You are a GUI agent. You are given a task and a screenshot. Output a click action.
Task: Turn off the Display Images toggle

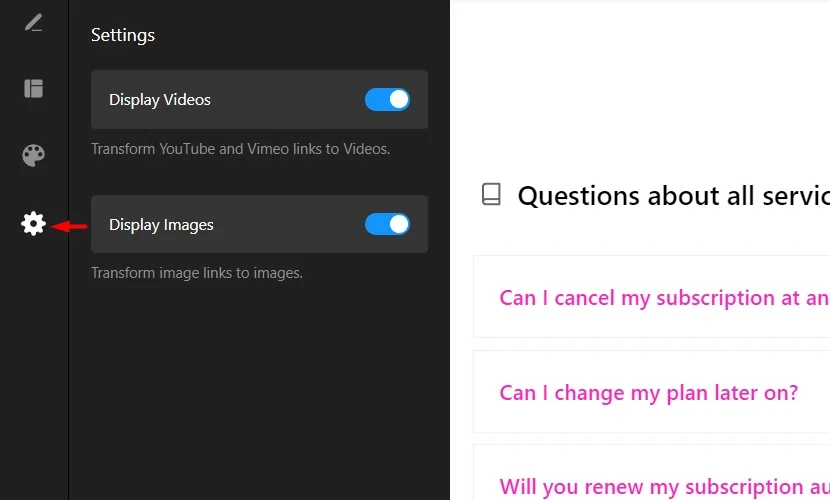pyautogui.click(x=387, y=224)
